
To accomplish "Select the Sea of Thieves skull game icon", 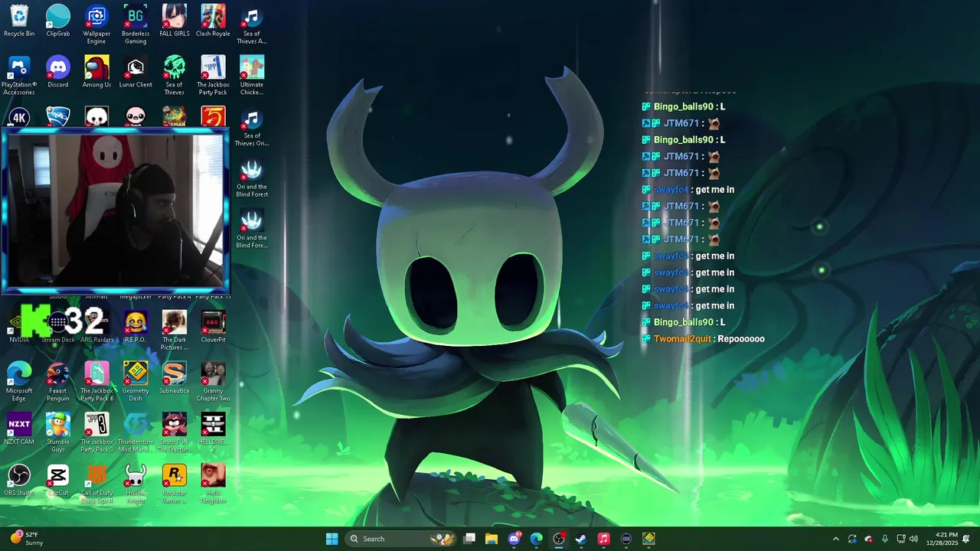I will click(x=175, y=75).
